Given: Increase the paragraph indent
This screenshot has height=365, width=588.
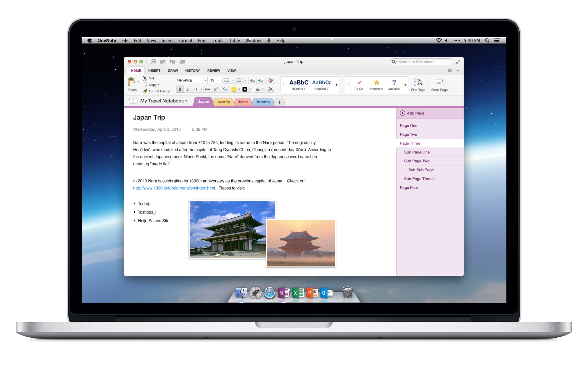Looking at the screenshot, I should 261,80.
